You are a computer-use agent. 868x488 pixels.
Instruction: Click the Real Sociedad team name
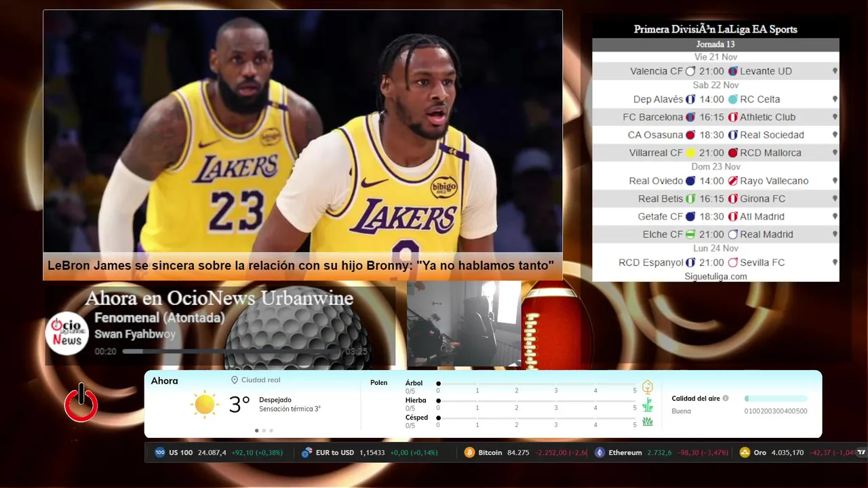tap(772, 135)
